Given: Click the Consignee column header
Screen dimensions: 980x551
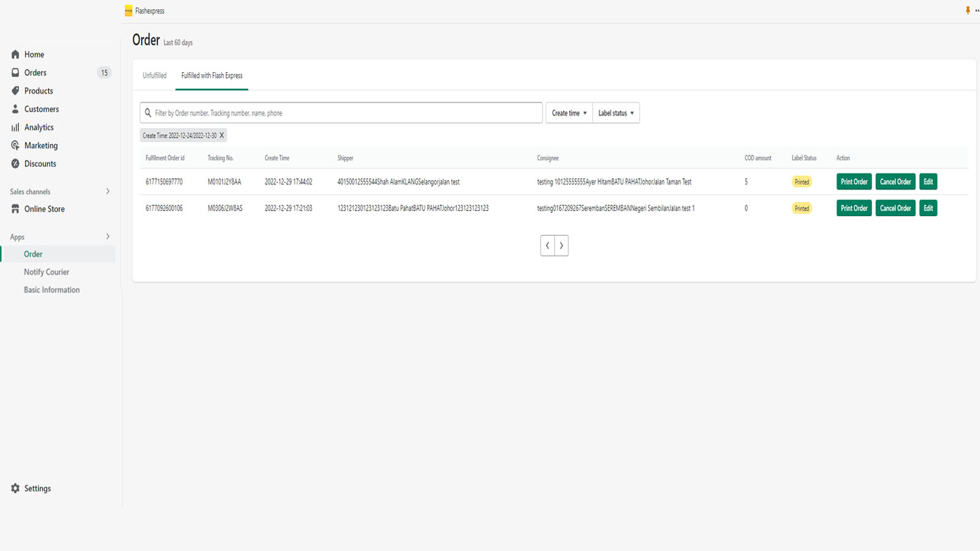Looking at the screenshot, I should click(548, 158).
